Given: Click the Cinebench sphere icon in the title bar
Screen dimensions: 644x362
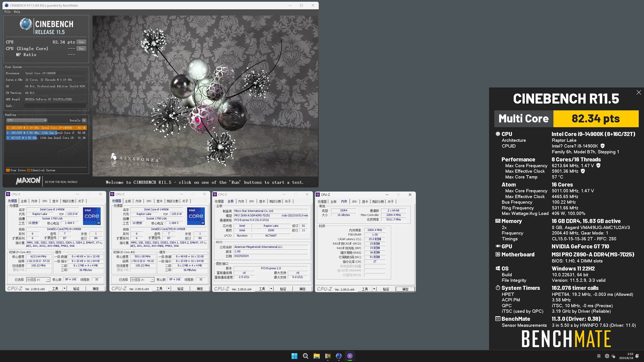Looking at the screenshot, I should [x=7, y=5].
